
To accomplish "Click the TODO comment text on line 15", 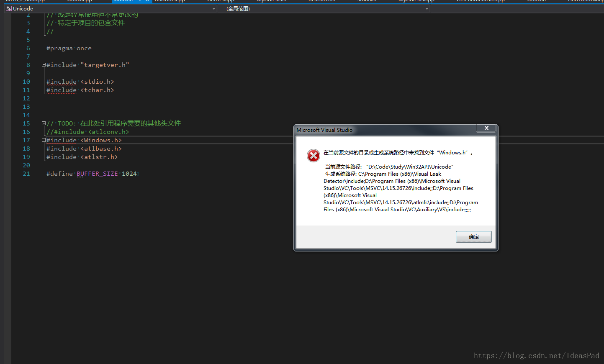I will (x=114, y=123).
